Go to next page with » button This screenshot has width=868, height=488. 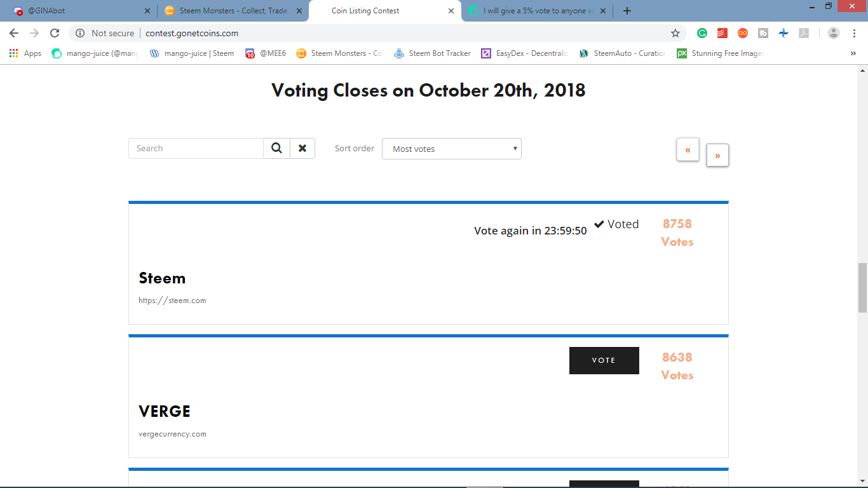717,155
